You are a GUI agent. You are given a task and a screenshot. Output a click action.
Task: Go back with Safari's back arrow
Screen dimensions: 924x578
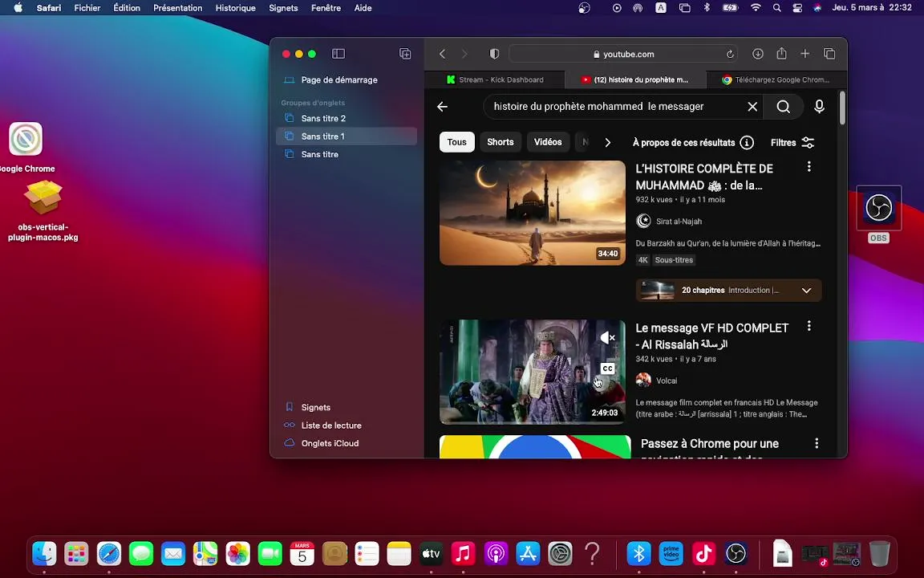pos(442,54)
